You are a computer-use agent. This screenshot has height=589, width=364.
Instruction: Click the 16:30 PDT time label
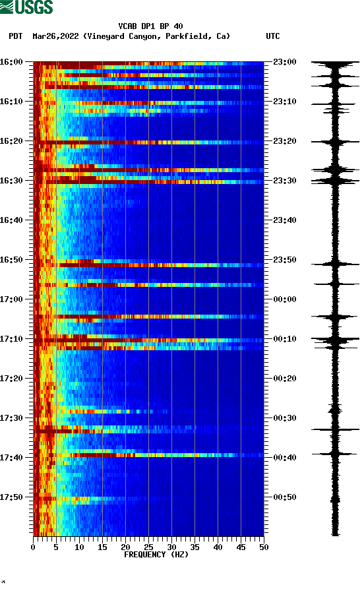tap(11, 180)
